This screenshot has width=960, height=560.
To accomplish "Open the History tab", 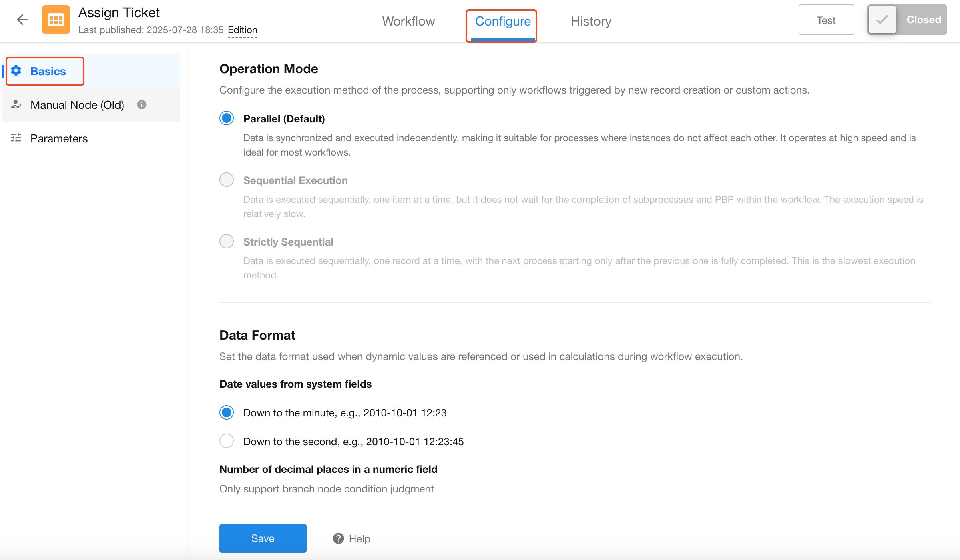I will [591, 21].
